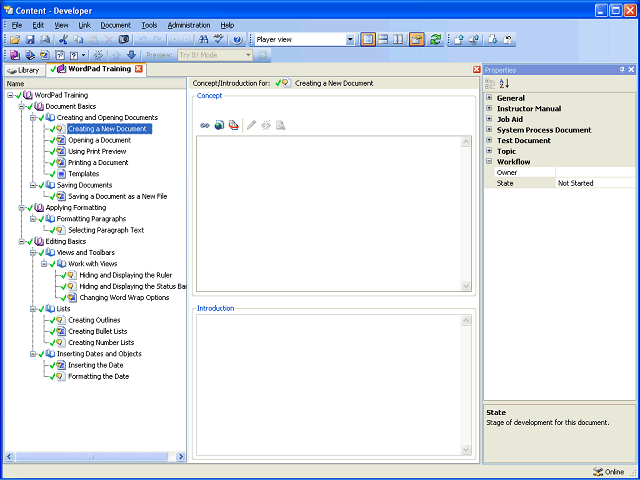Open the Administration menu
This screenshot has height=480, width=640.
click(x=189, y=25)
